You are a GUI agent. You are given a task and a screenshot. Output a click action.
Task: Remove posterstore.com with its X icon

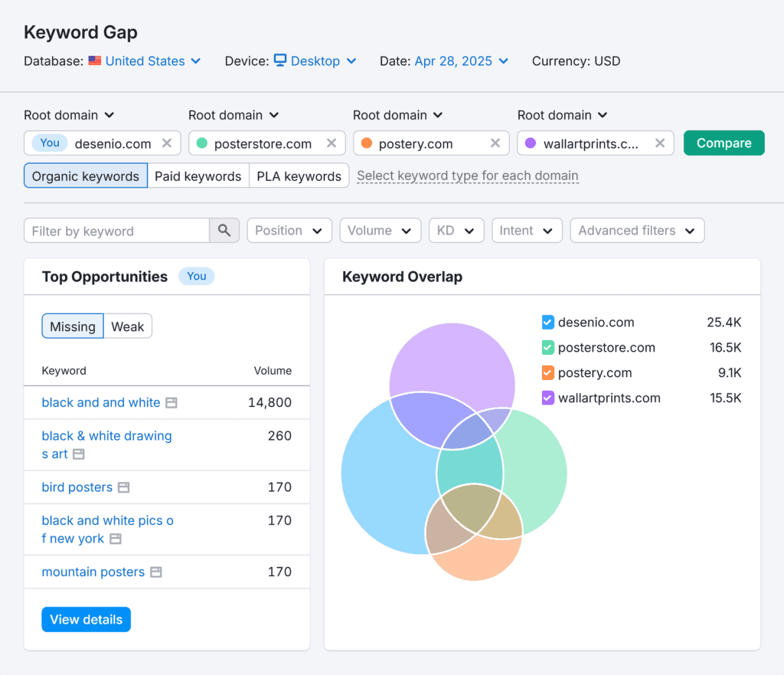332,143
